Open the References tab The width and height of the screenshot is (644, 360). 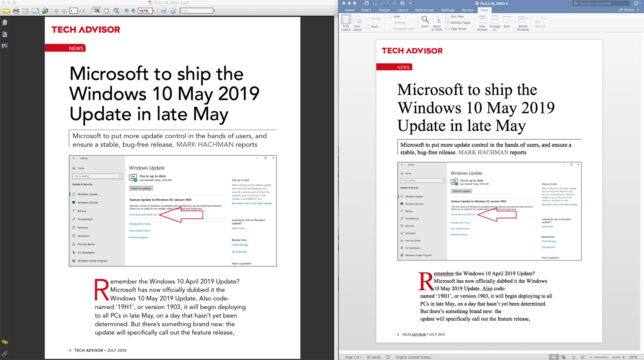pyautogui.click(x=424, y=10)
